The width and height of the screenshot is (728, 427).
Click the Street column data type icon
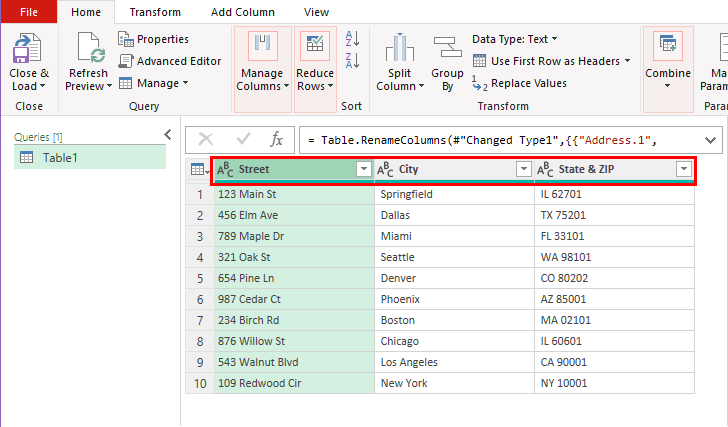pos(225,170)
